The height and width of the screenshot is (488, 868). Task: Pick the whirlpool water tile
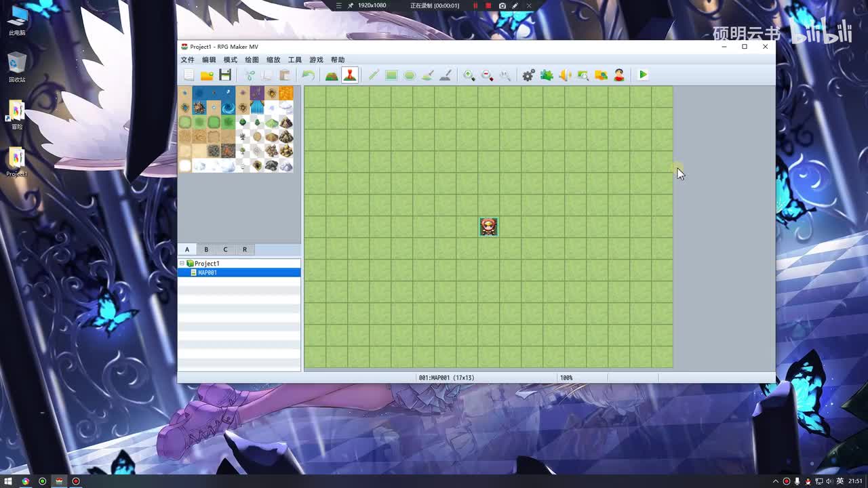tap(228, 108)
